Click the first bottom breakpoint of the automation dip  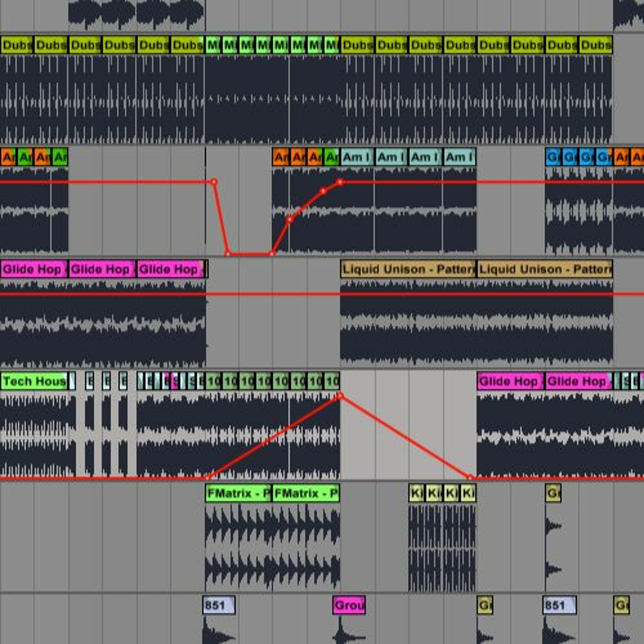pyautogui.click(x=228, y=254)
